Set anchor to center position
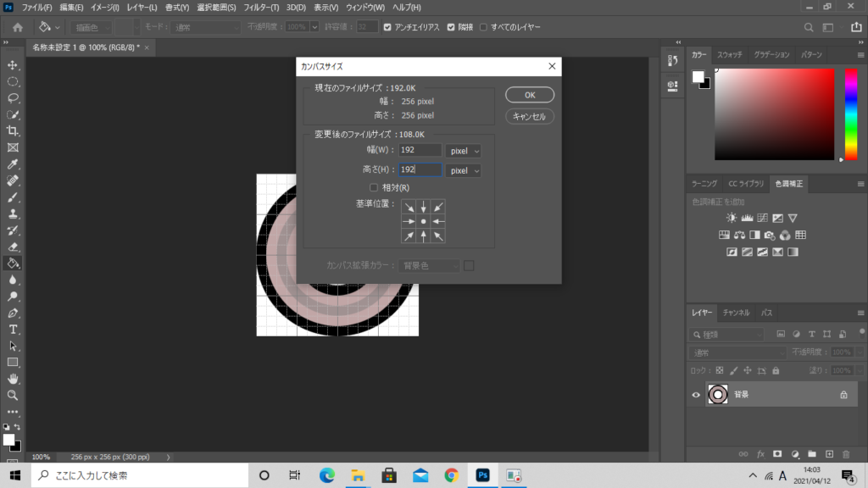 point(424,221)
